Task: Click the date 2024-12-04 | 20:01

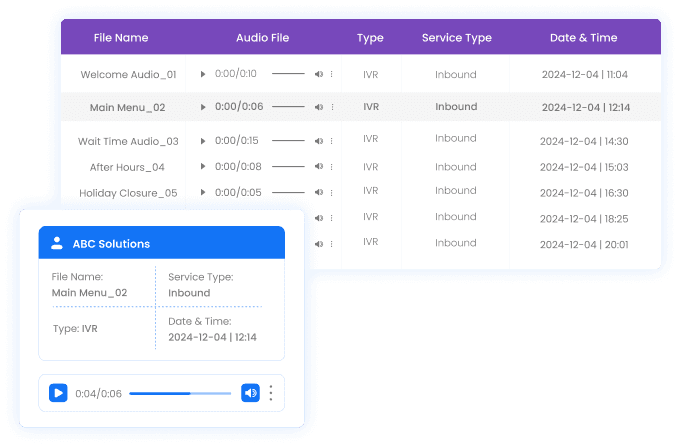Action: click(x=584, y=245)
